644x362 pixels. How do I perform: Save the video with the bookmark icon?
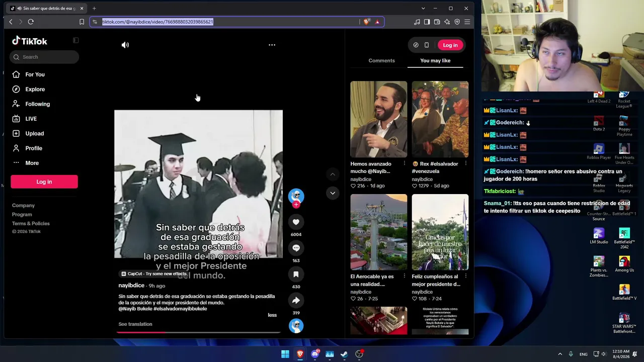tap(296, 274)
